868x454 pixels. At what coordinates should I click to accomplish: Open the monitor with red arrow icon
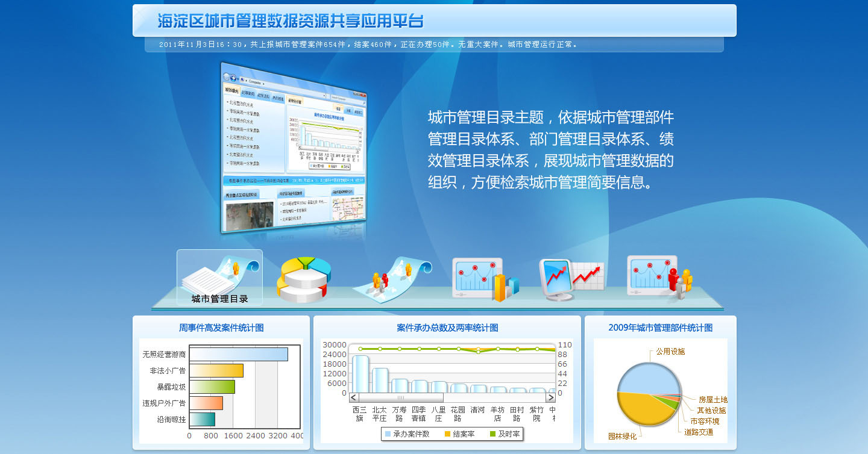(571, 280)
